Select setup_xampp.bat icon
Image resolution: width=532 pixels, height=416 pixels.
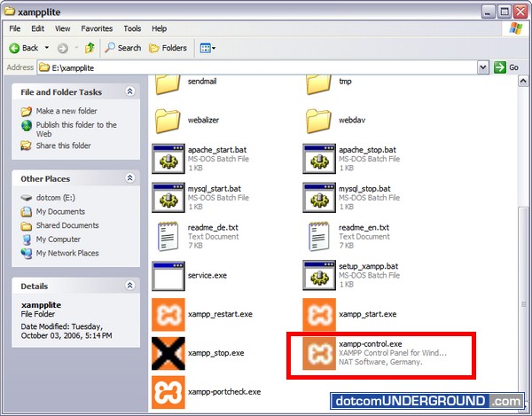[x=319, y=276]
